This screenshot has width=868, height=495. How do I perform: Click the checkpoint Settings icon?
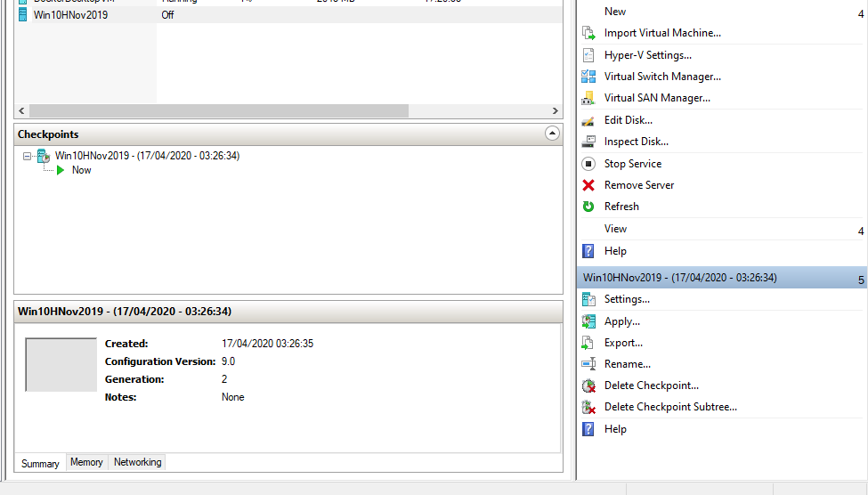(x=588, y=299)
